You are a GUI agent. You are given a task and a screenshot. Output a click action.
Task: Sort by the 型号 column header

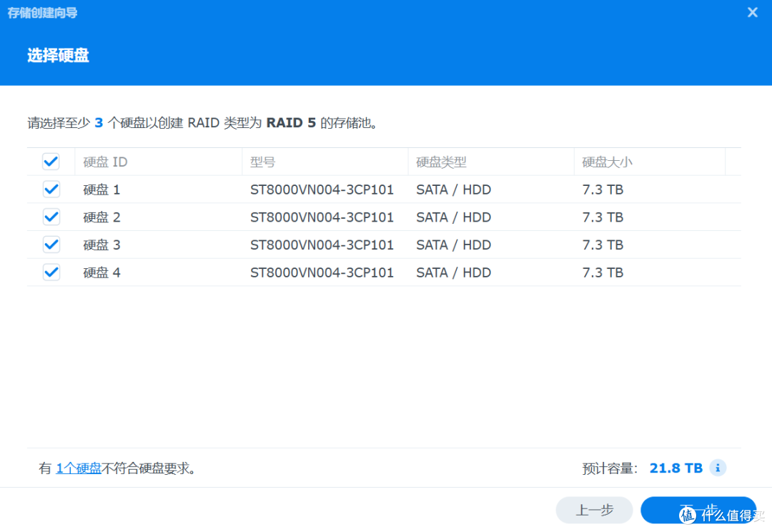[262, 162]
